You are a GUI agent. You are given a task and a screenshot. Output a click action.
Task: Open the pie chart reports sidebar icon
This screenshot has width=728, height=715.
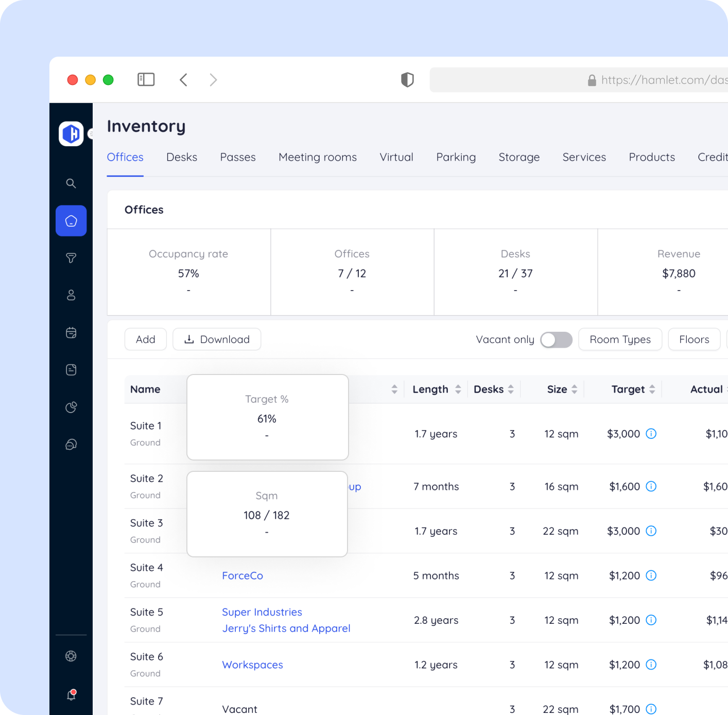[x=71, y=407]
